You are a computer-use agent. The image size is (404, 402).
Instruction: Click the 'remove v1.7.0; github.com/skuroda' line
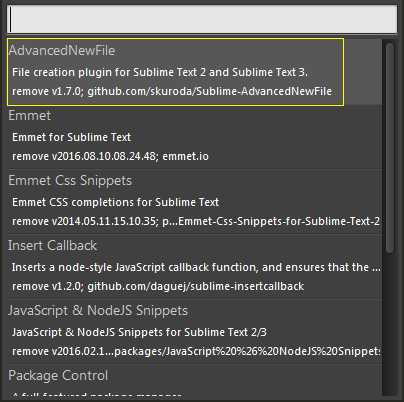172,91
